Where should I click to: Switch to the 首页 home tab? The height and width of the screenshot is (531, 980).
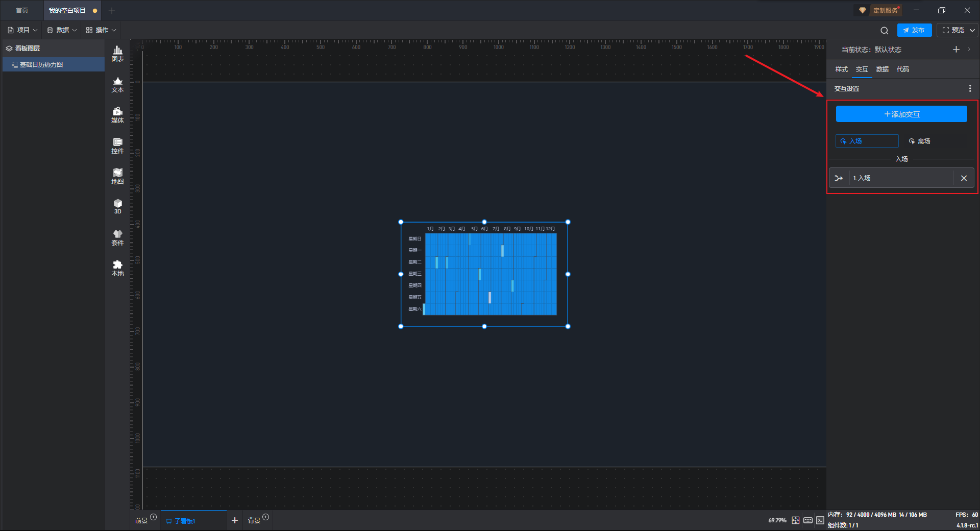pos(22,11)
